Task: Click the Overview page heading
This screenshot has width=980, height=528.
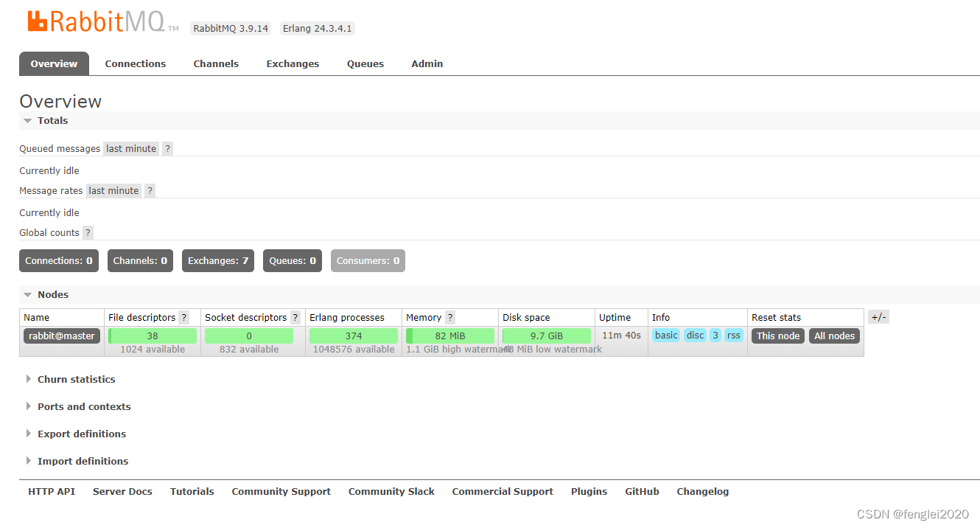Action: (60, 101)
